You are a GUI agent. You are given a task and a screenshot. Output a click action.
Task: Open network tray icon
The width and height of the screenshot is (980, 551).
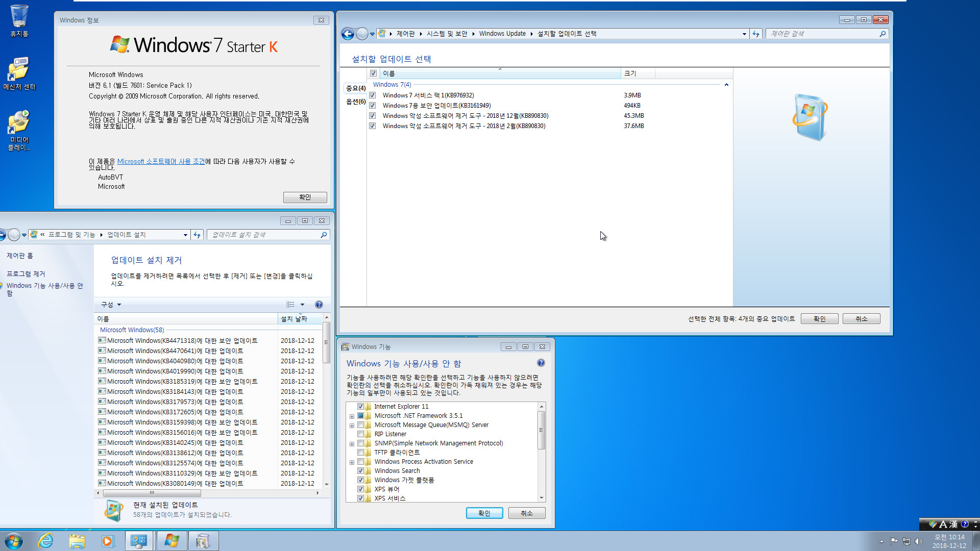coord(906,541)
